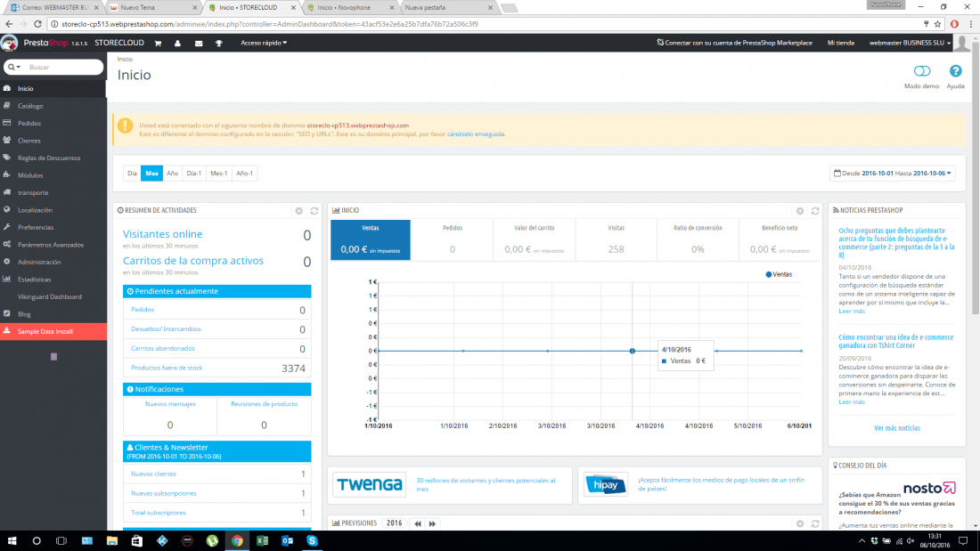The height and width of the screenshot is (551, 980).
Task: Select the Mes-1 period tab
Action: coord(219,173)
